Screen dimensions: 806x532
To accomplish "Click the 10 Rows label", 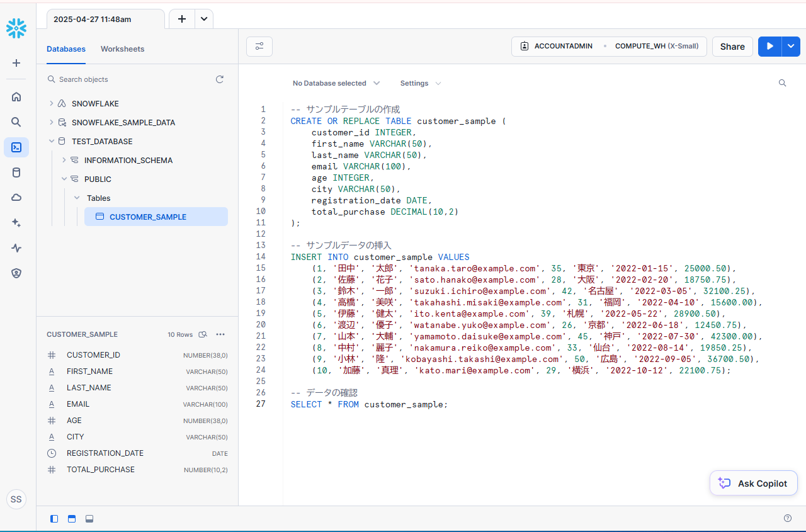I will pyautogui.click(x=180, y=334).
